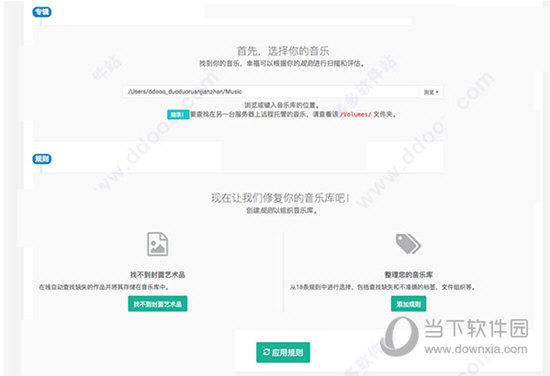Click the green 添加规则 button
Image resolution: width=550 pixels, height=376 pixels.
[409, 304]
